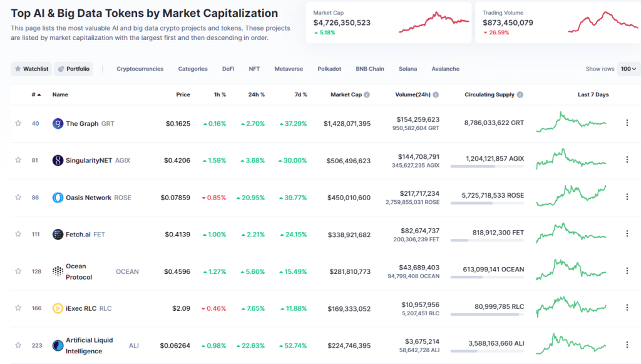This screenshot has width=641, height=364.
Task: Click the iExec RLC logo icon
Action: (58, 308)
